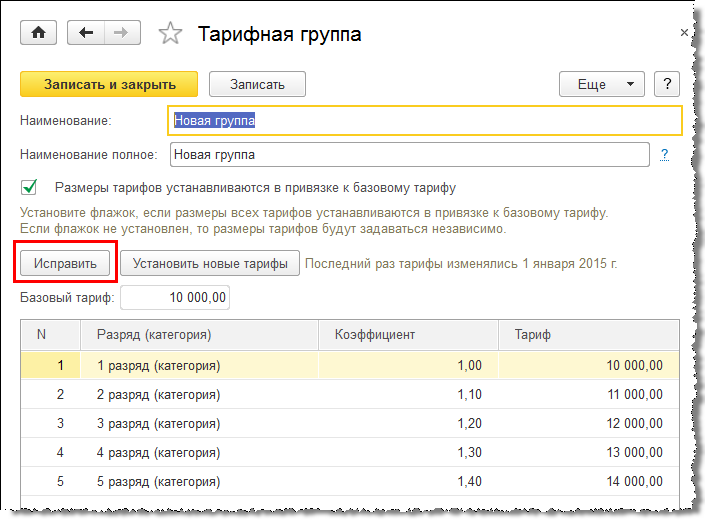The height and width of the screenshot is (520, 705).
Task: Click the Home icon button
Action: coord(39,33)
